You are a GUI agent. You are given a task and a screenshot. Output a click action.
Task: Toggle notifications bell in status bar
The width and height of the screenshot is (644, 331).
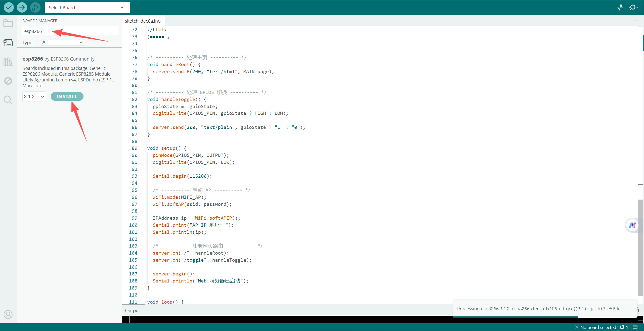[623, 327]
